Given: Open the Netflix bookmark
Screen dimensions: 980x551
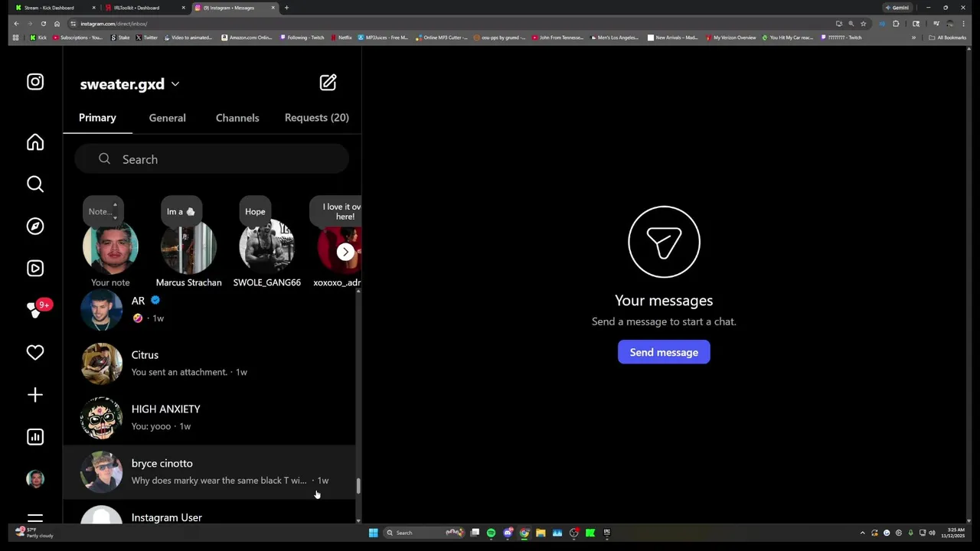Looking at the screenshot, I should point(340,37).
